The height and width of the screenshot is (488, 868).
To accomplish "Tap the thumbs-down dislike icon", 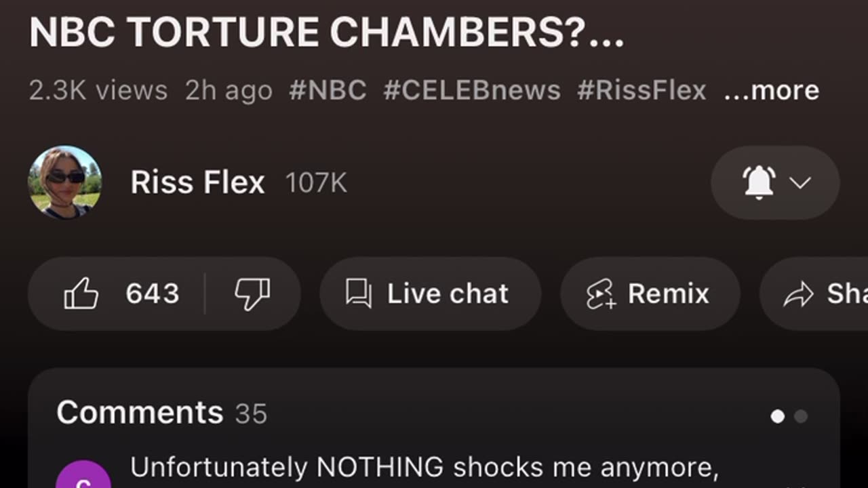I will click(252, 294).
